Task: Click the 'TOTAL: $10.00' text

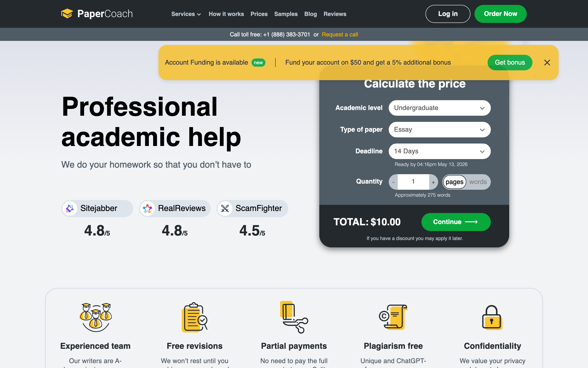Action: click(x=367, y=222)
